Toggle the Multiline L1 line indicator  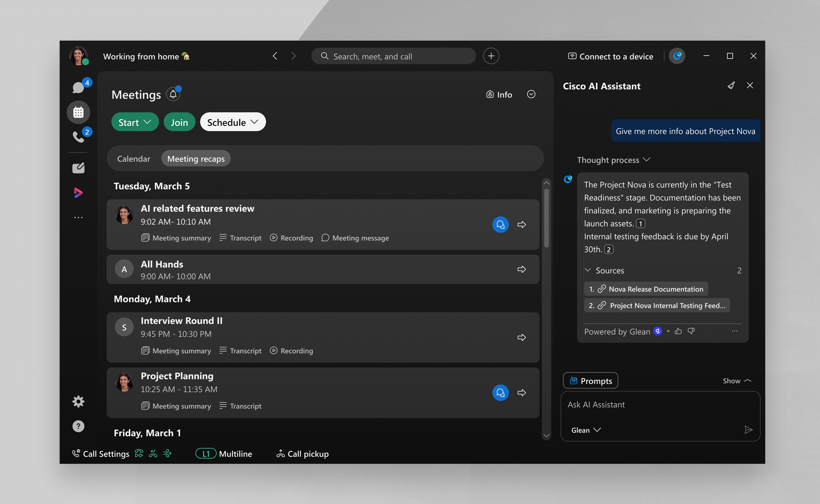click(x=206, y=454)
